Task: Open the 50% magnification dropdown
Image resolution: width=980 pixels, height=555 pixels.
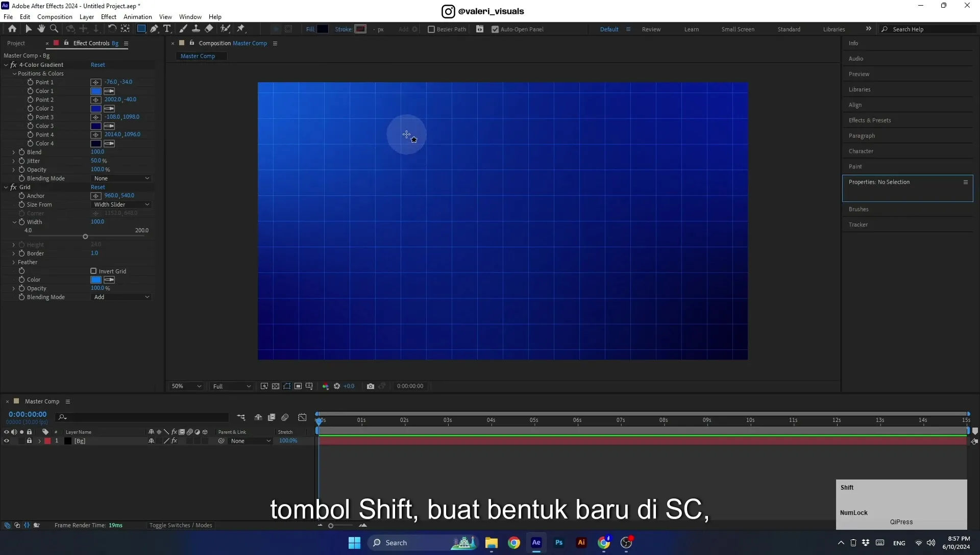Action: coord(186,386)
